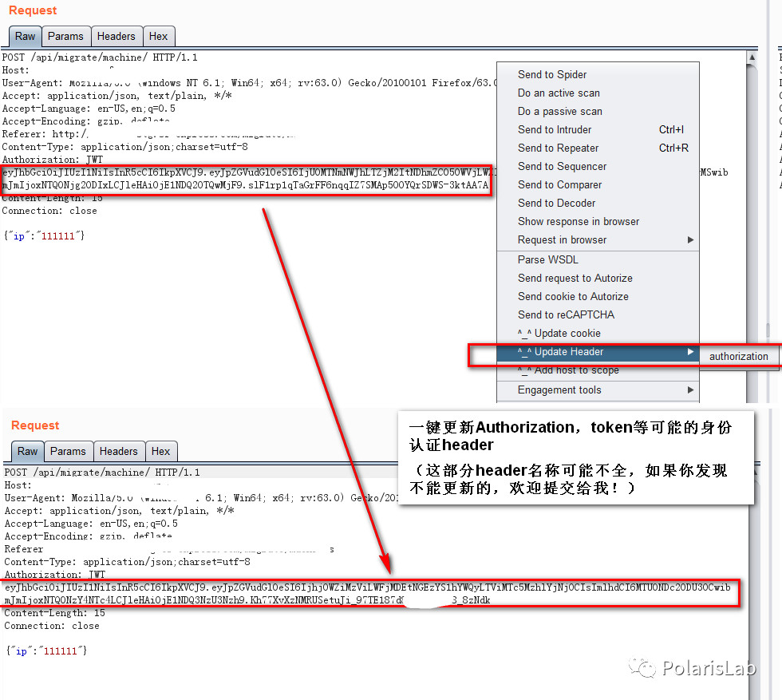This screenshot has height=700, width=782.
Task: Pick authorization in Update Header submenu
Action: pyautogui.click(x=739, y=356)
